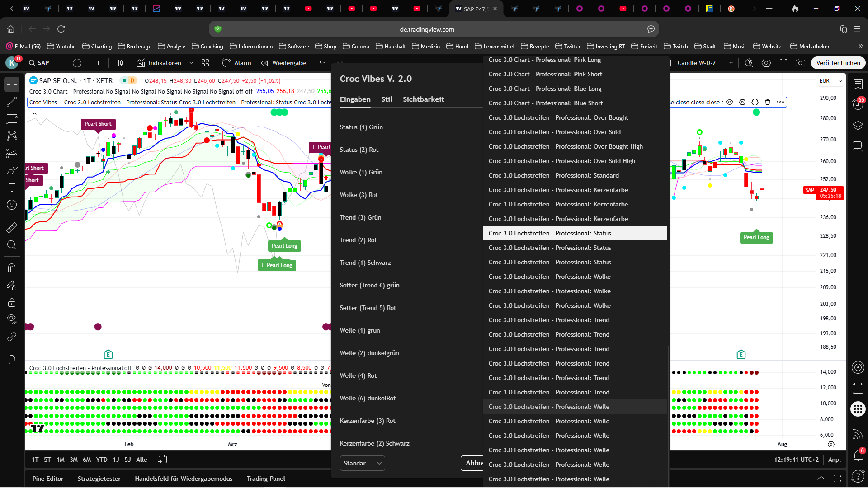Image resolution: width=868 pixels, height=488 pixels.
Task: Switch to the Stil tab
Action: click(387, 99)
